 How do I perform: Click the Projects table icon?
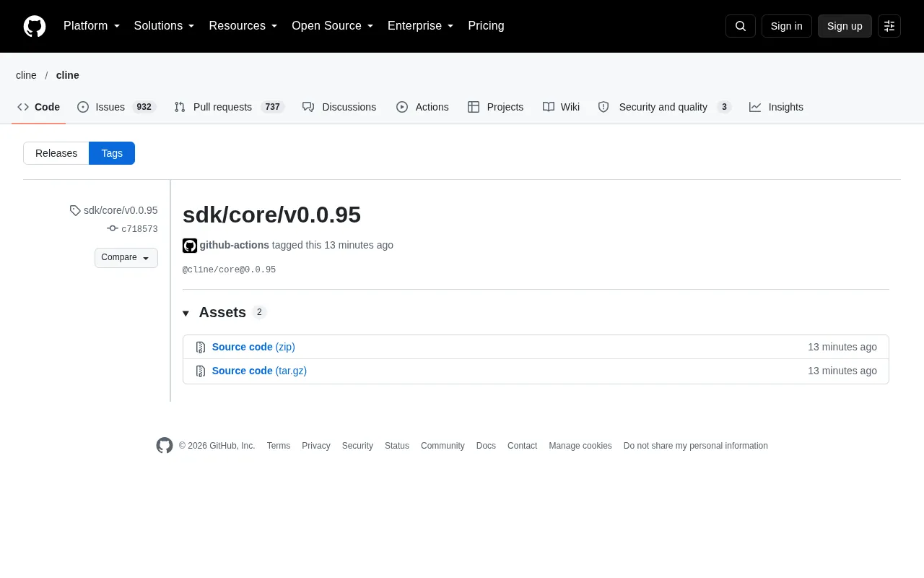(x=474, y=107)
